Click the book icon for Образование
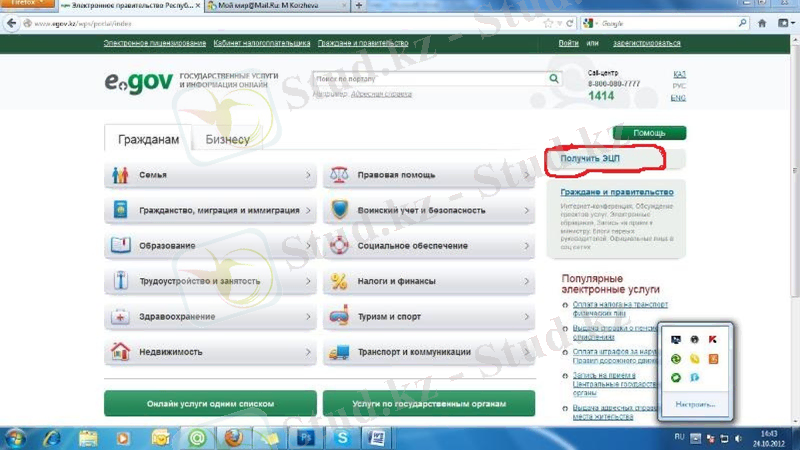Viewport: 800px width, 450px height. click(x=120, y=245)
